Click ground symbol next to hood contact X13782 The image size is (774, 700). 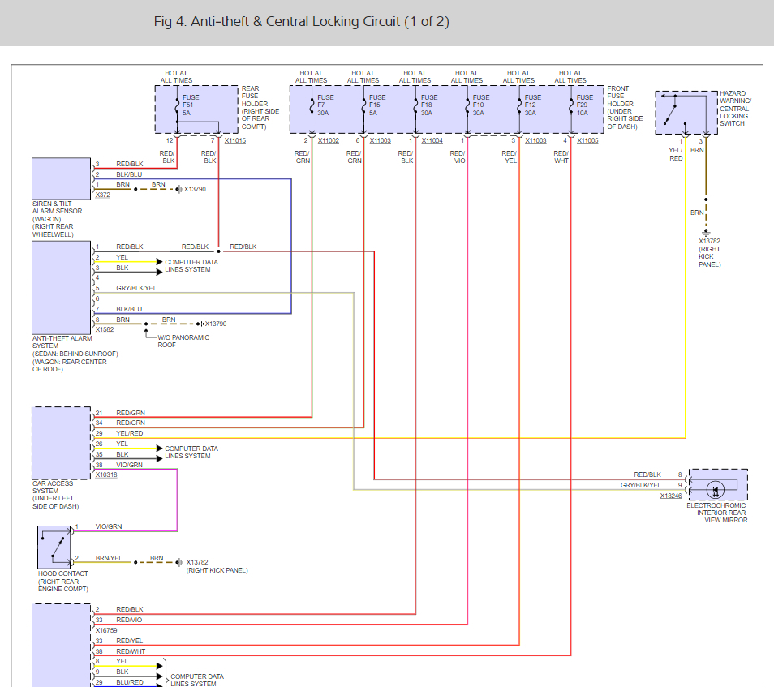coord(179,562)
